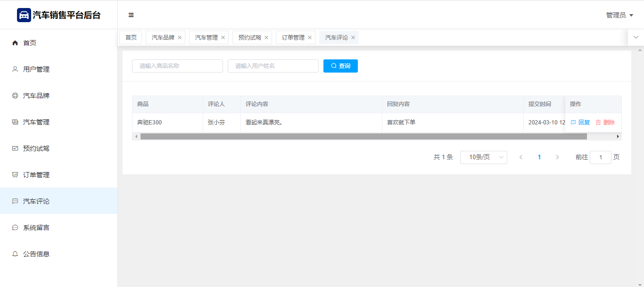The width and height of the screenshot is (644, 287).
Task: Click the right arrow of horizontal scrollbar
Action: [x=618, y=137]
